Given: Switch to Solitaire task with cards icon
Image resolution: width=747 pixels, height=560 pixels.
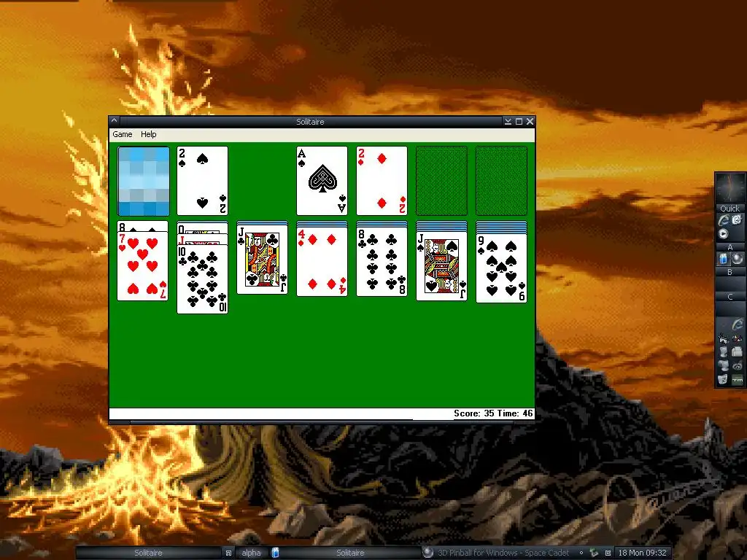Looking at the screenshot, I should (346, 553).
